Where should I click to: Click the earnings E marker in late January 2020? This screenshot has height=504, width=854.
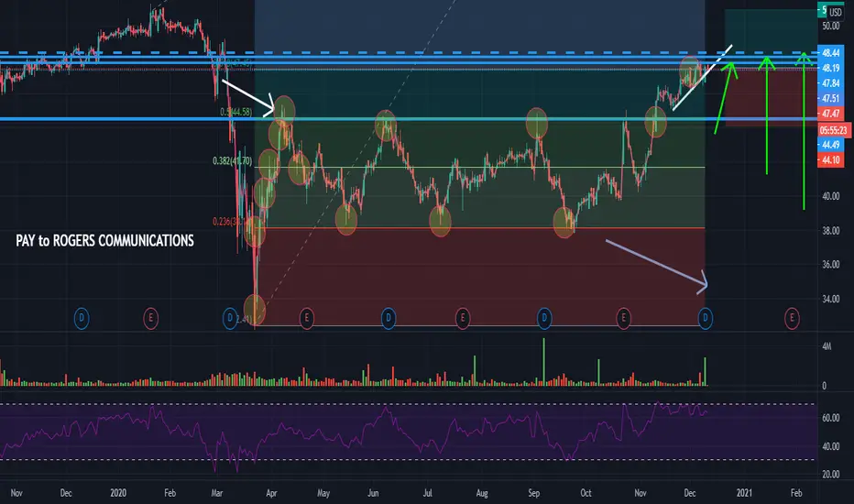151,318
